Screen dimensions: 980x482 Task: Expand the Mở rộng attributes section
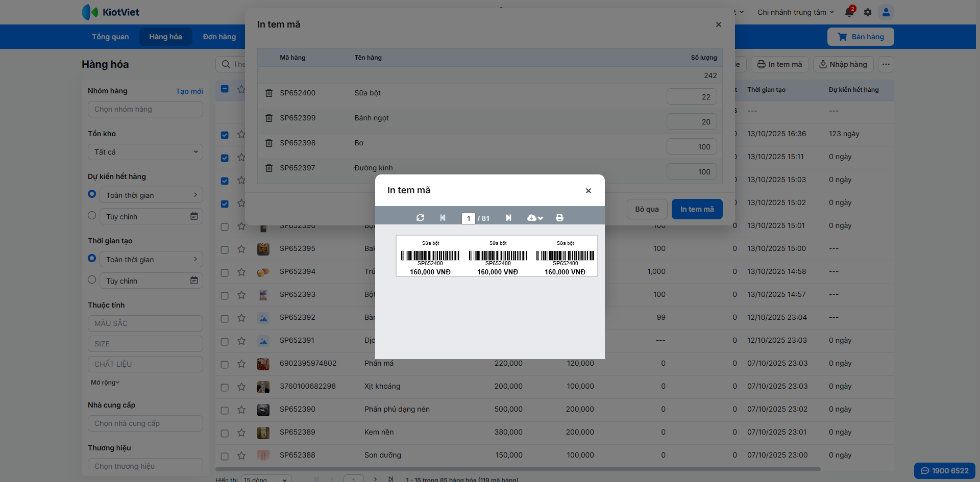[105, 383]
